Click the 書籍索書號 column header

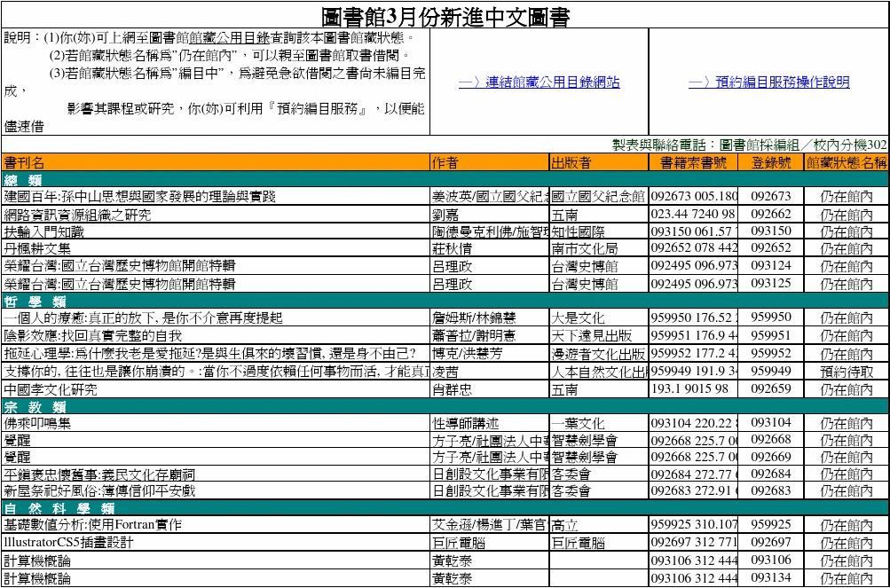click(x=693, y=163)
